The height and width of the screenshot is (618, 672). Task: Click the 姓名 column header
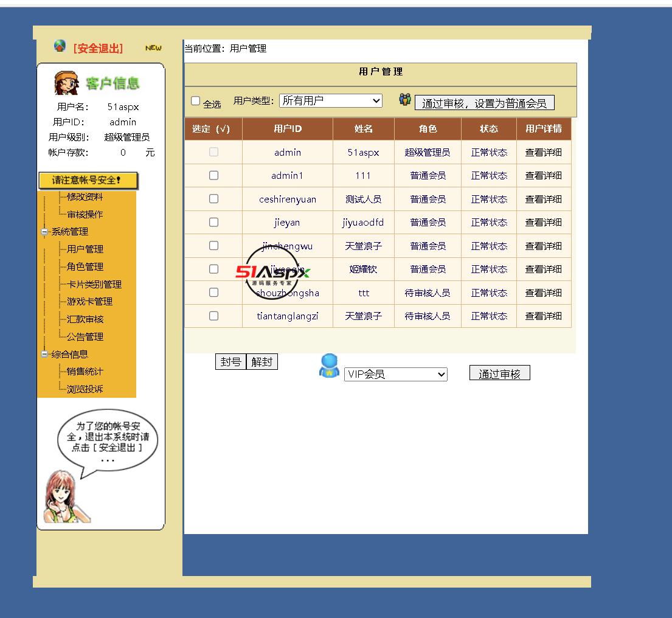[364, 129]
